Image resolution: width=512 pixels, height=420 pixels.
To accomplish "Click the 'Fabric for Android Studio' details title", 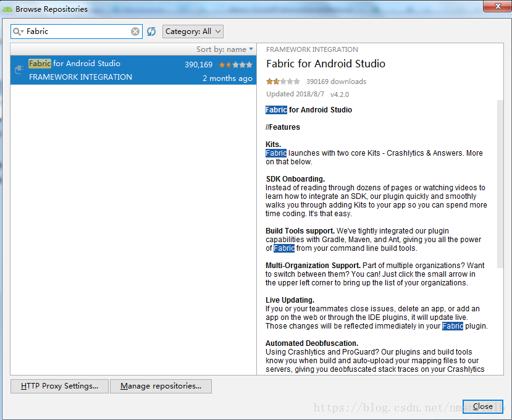I will (325, 64).
